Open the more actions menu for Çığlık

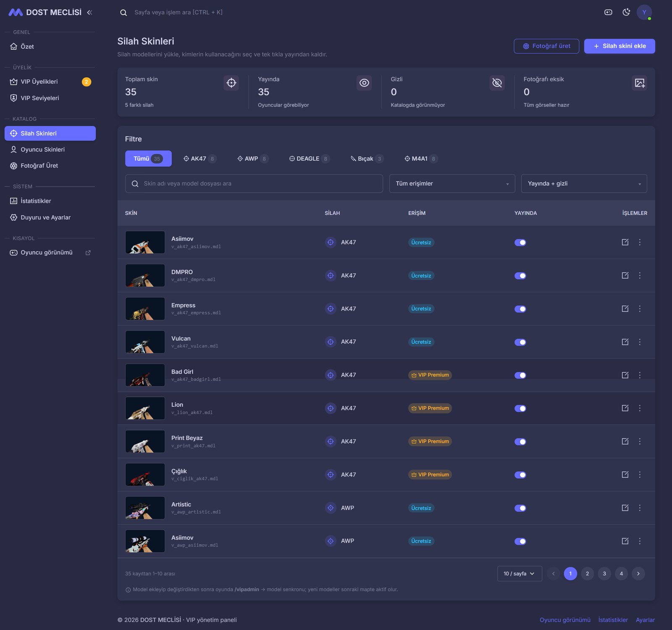640,474
